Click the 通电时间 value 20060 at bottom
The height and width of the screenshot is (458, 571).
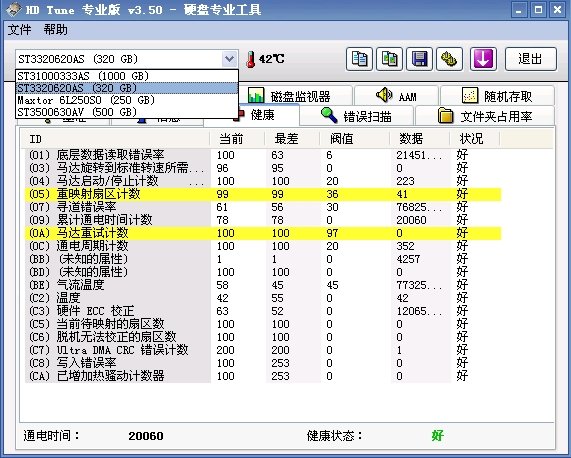[x=146, y=436]
